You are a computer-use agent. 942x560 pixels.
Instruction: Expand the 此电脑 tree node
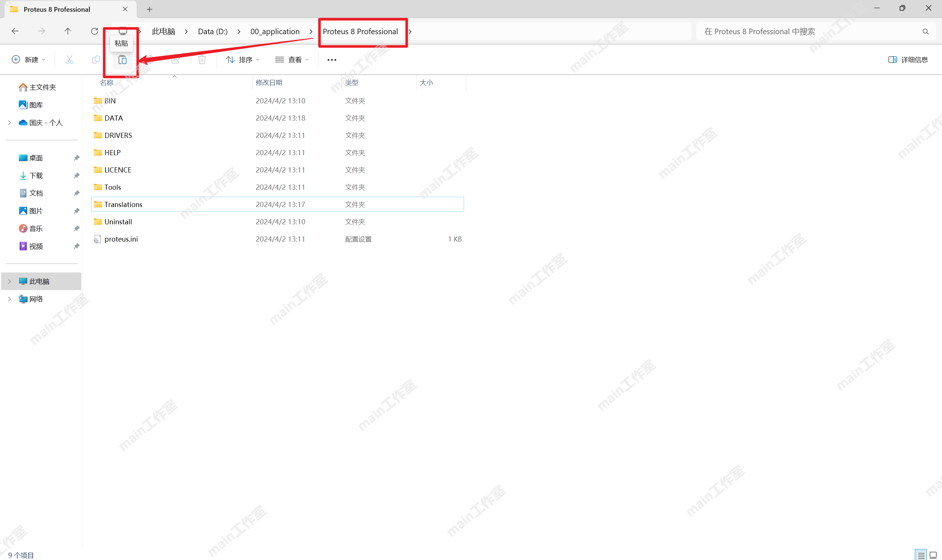point(10,282)
